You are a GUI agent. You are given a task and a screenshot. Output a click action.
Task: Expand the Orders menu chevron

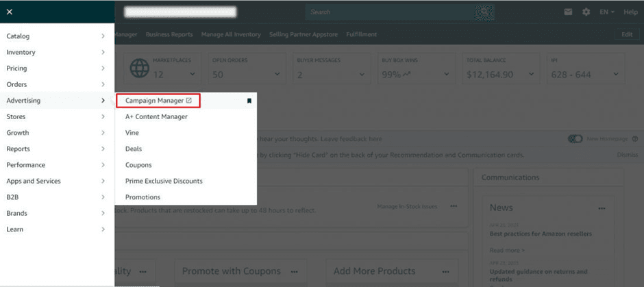103,84
